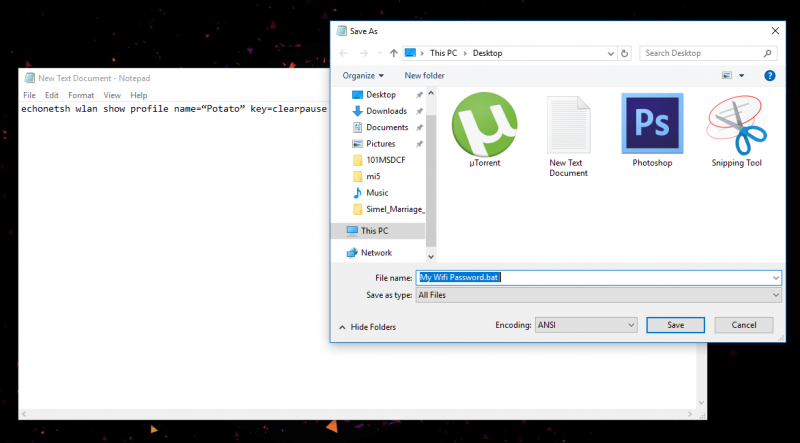Viewport: 800px width, 443px height.
Task: Open recent locations dropdown arrow
Action: point(379,53)
